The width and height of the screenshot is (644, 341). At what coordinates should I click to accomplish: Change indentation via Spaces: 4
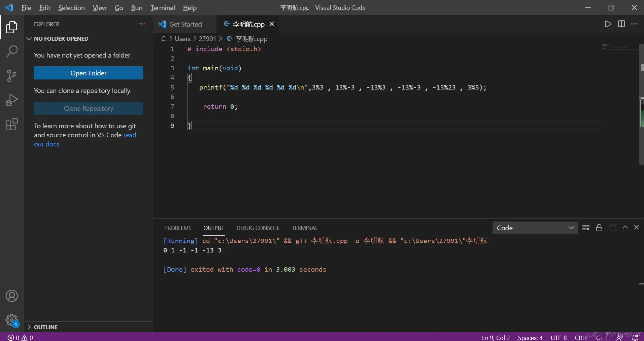click(530, 337)
